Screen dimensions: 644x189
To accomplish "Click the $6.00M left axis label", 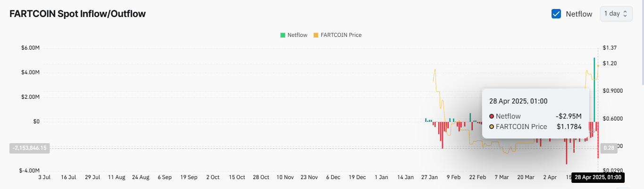I will coord(30,48).
